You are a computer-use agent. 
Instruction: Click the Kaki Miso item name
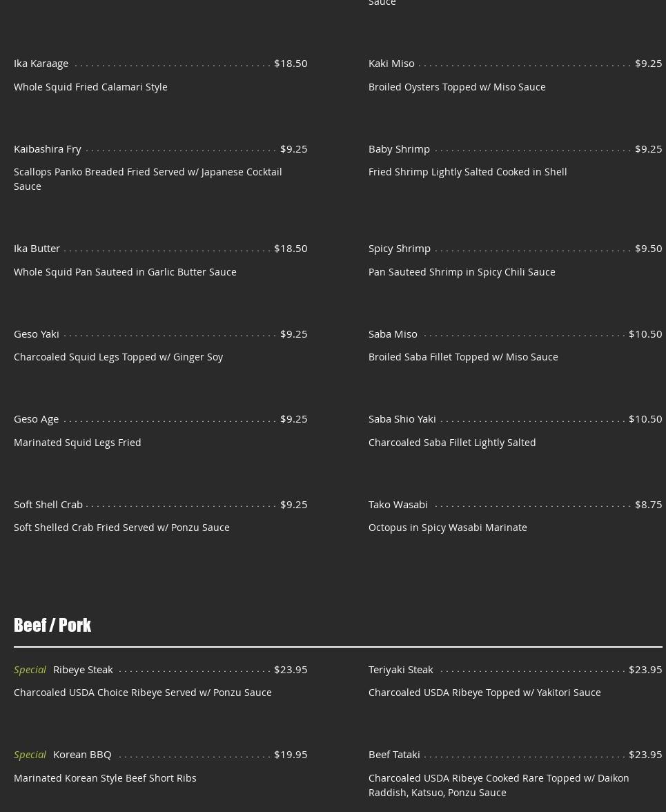(391, 64)
